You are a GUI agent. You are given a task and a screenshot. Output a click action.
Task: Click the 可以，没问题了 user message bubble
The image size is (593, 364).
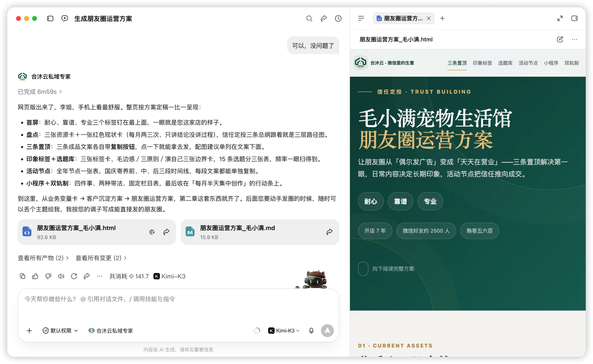coord(313,46)
